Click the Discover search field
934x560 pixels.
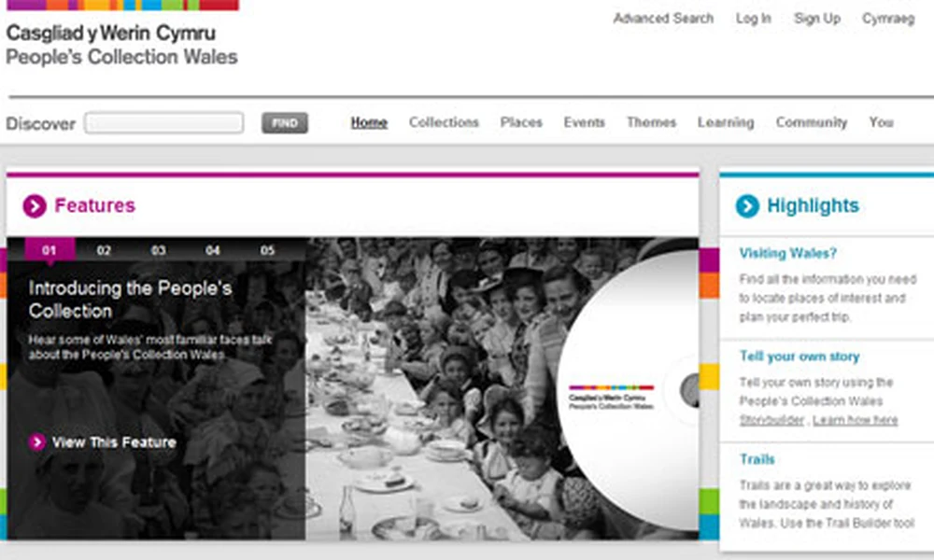[x=163, y=123]
